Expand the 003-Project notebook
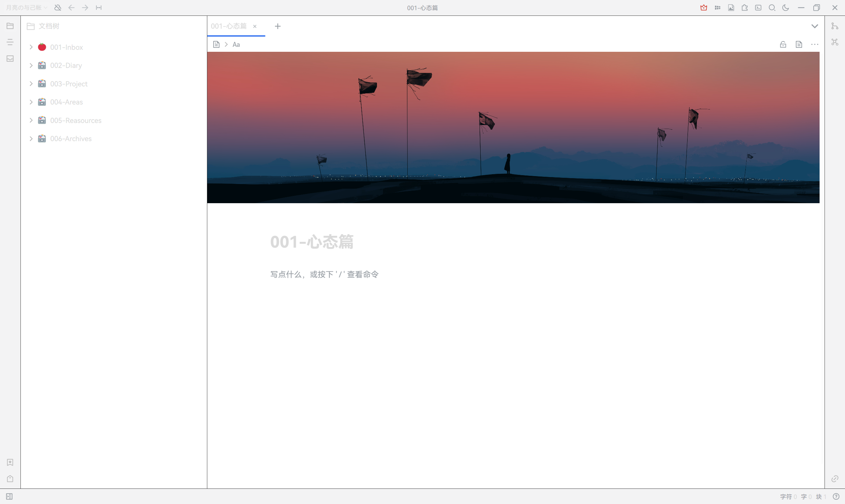Viewport: 845px width, 504px height. (x=31, y=84)
